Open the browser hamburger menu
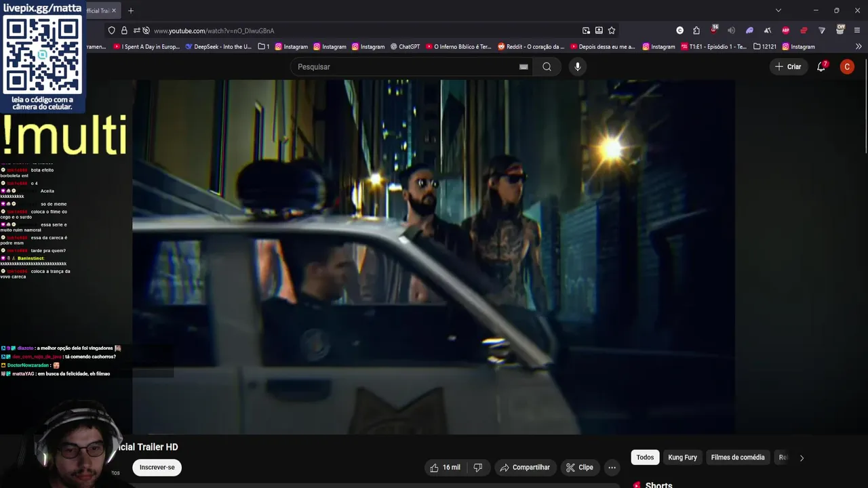The height and width of the screenshot is (488, 868). coord(857,30)
